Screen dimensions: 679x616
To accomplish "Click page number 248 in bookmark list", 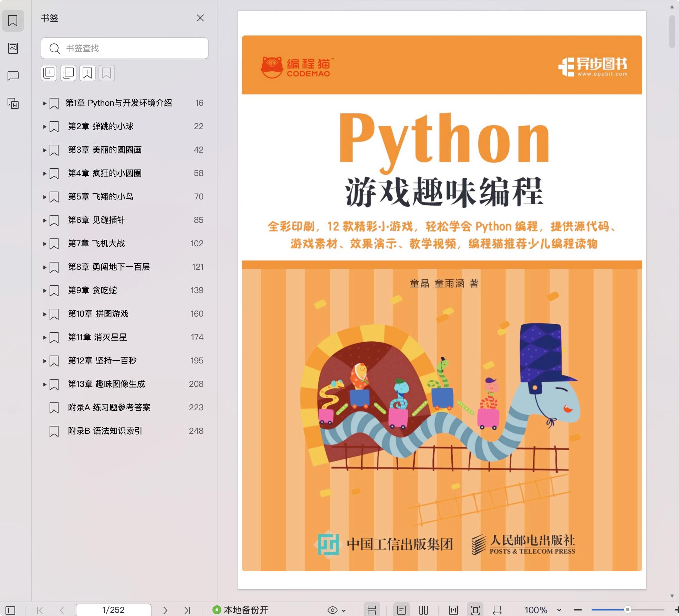I will click(x=196, y=431).
